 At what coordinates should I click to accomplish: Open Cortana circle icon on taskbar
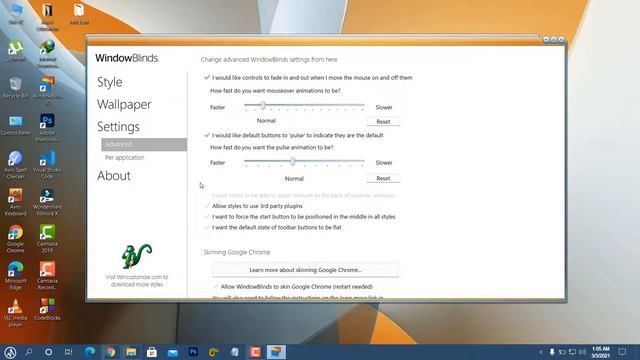coord(49,352)
